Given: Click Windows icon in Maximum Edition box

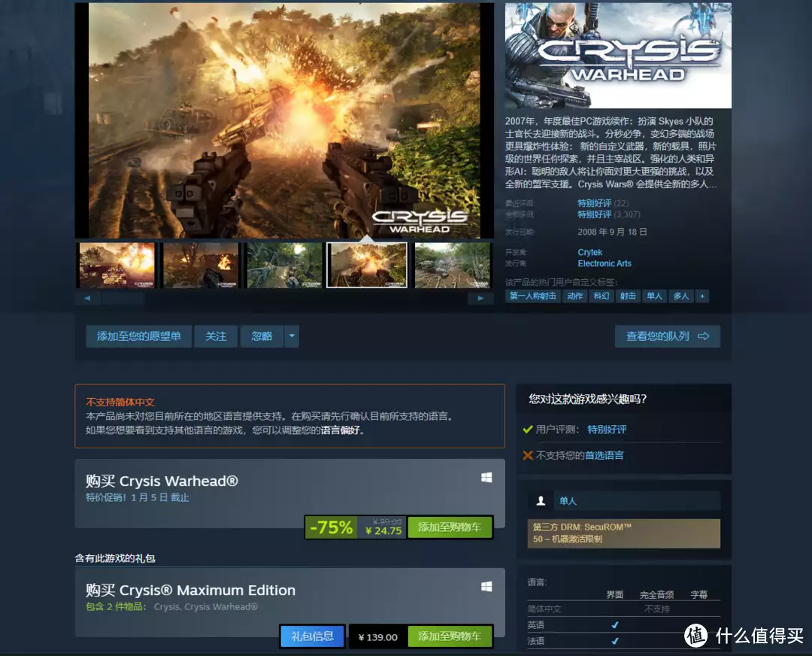Looking at the screenshot, I should 486,587.
